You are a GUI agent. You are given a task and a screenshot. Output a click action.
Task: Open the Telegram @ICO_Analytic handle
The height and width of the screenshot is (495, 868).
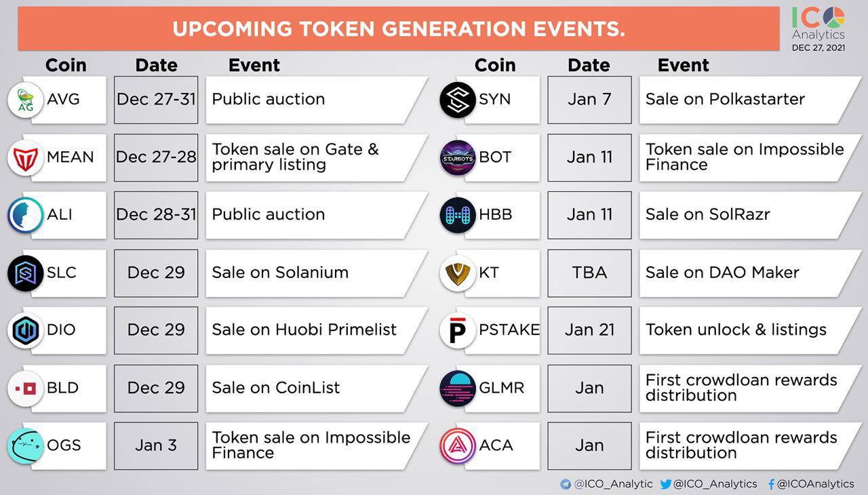point(606,483)
